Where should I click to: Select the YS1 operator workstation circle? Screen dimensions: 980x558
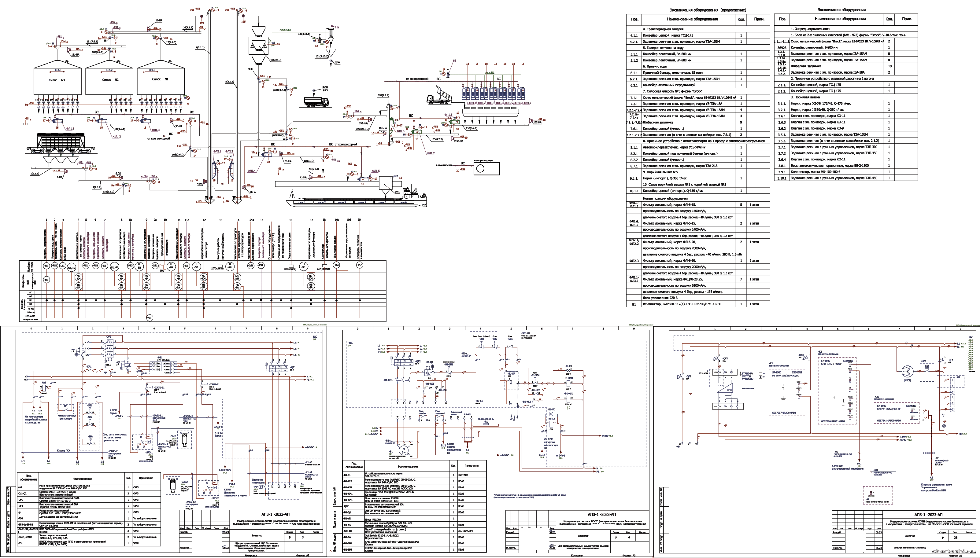point(150,318)
